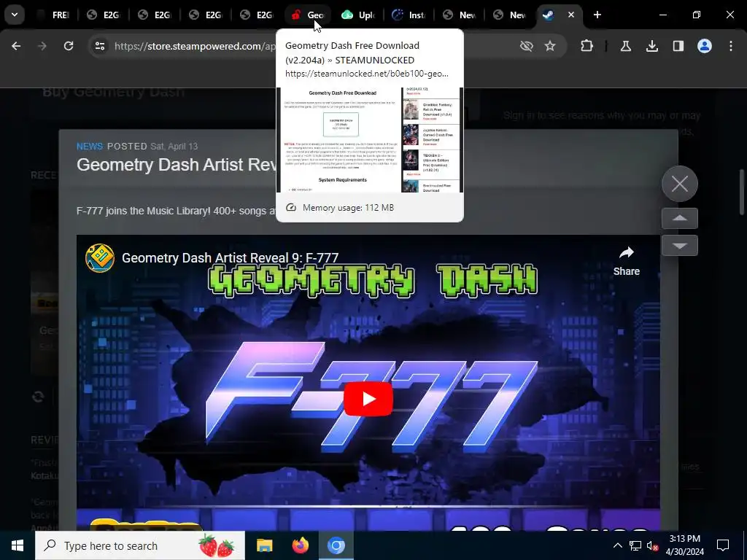Image resolution: width=747 pixels, height=560 pixels.
Task: Show hidden system tray icons
Action: pyautogui.click(x=617, y=545)
